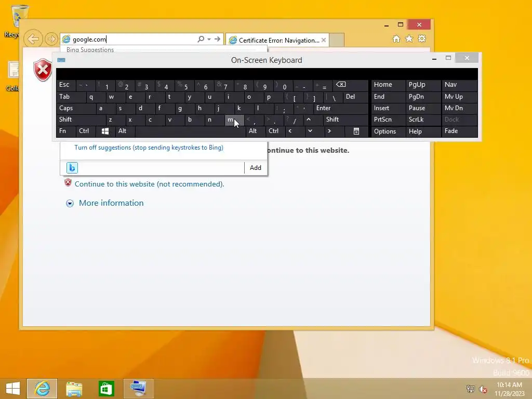Click the Esc key on On-Screen Keyboard
Viewport: 532px width, 399px height.
click(x=66, y=85)
